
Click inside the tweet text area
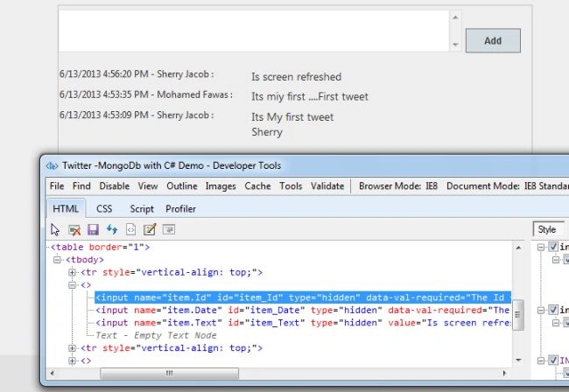click(x=254, y=31)
